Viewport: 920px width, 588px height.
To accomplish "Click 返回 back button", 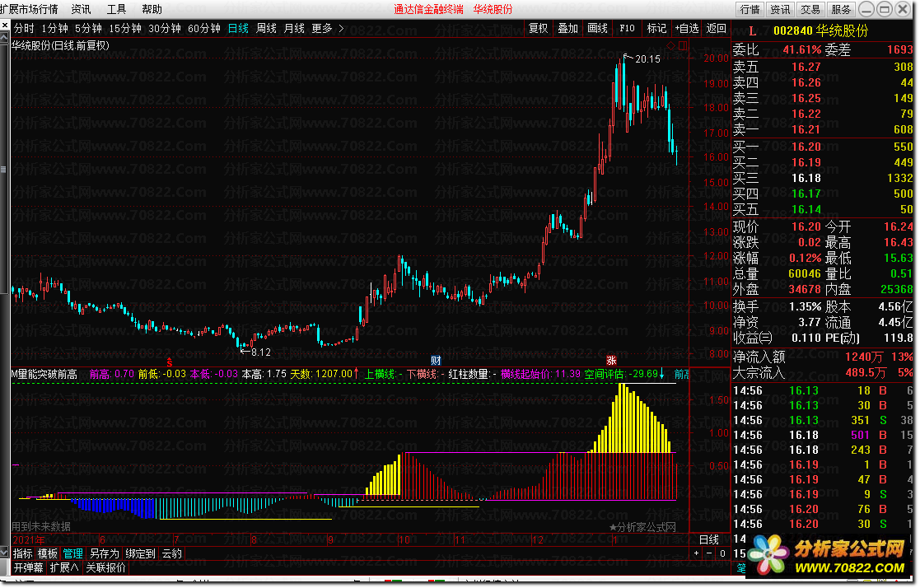I will pos(717,28).
